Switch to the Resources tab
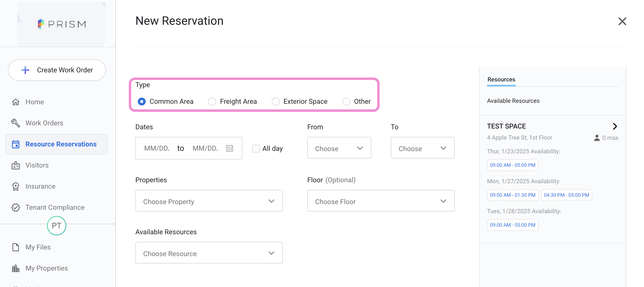The height and width of the screenshot is (287, 644). (501, 79)
